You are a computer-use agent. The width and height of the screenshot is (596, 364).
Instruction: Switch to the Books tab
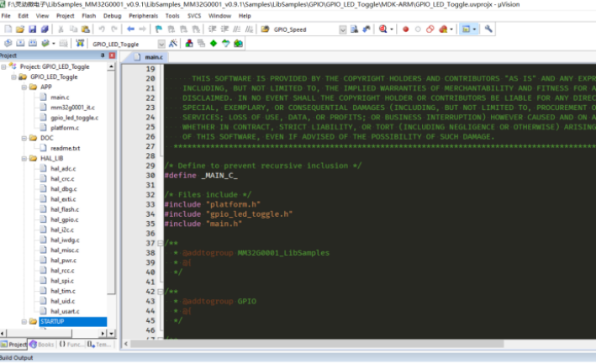pos(42,345)
